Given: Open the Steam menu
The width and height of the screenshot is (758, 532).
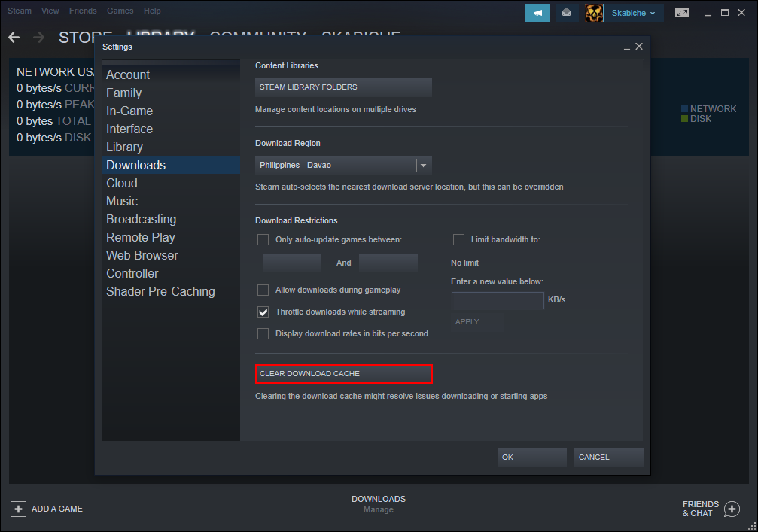Looking at the screenshot, I should click(20, 11).
